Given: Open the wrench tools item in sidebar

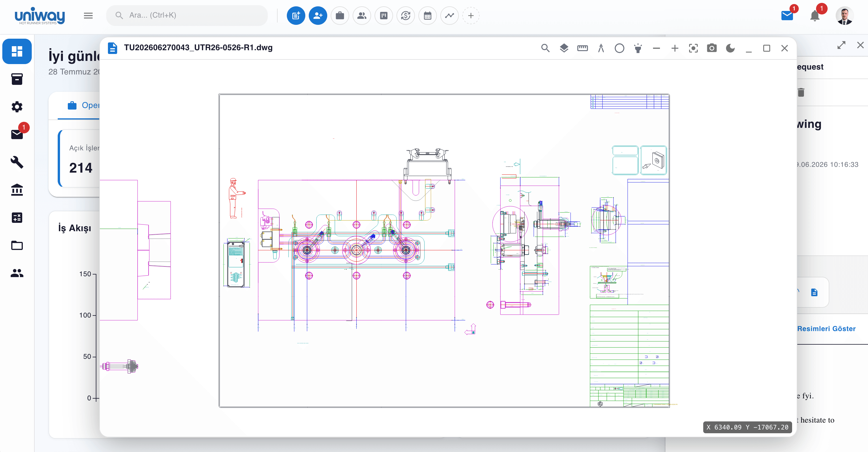Looking at the screenshot, I should pyautogui.click(x=17, y=162).
